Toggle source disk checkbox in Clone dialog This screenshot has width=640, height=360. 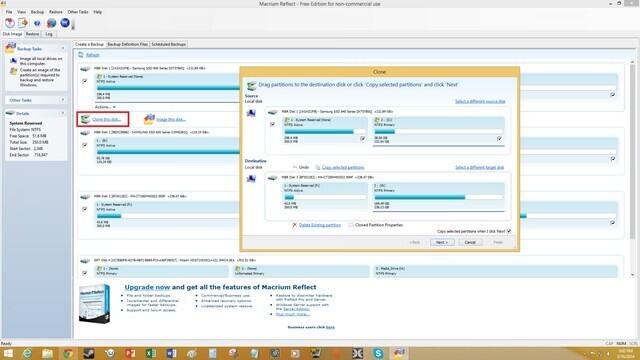point(272,124)
